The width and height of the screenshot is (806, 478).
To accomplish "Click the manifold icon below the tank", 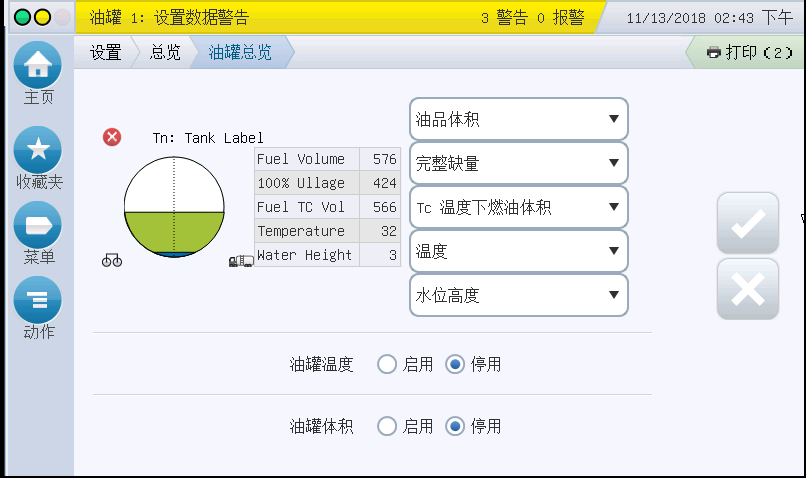I will point(112,261).
